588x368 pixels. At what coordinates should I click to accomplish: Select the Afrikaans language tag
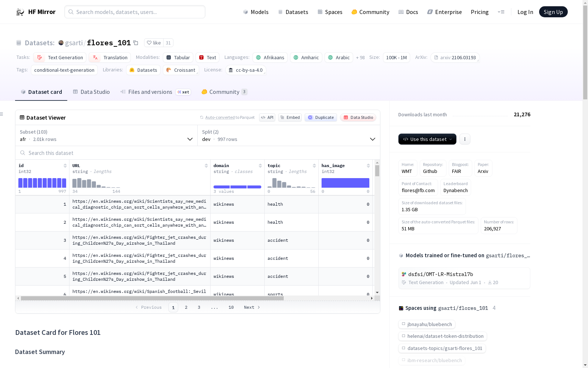pyautogui.click(x=270, y=58)
